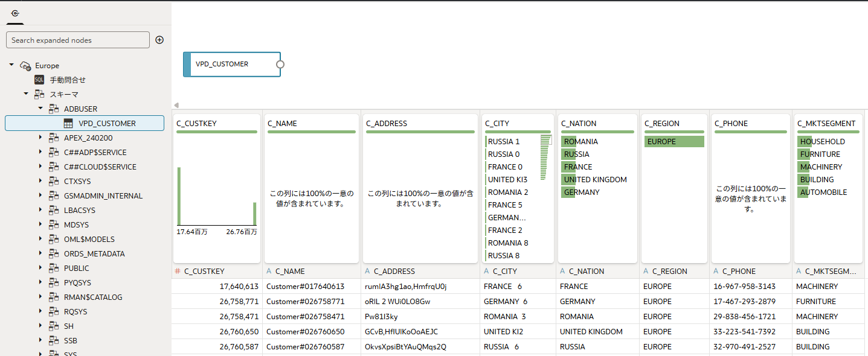Click the output port circle on VPD_CUSTOMER node

pyautogui.click(x=280, y=64)
